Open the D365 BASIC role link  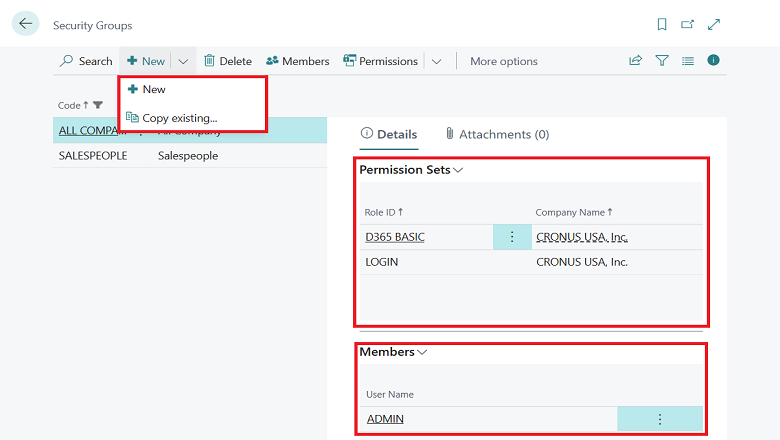coord(395,237)
